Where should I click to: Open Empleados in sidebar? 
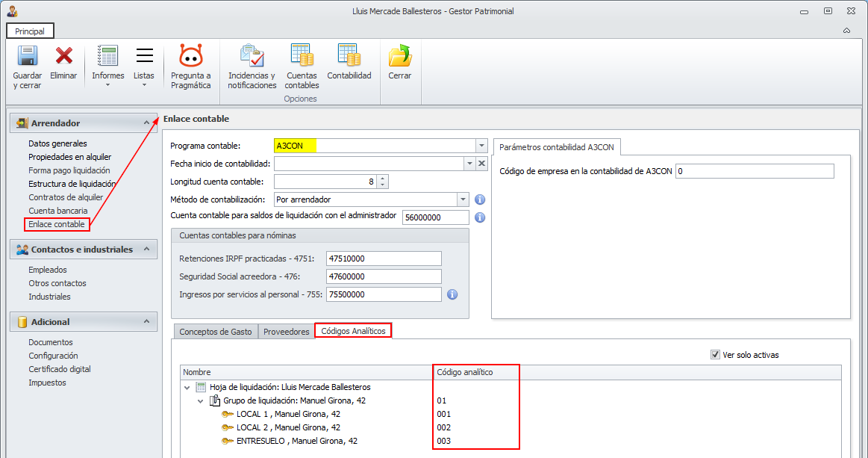click(48, 270)
